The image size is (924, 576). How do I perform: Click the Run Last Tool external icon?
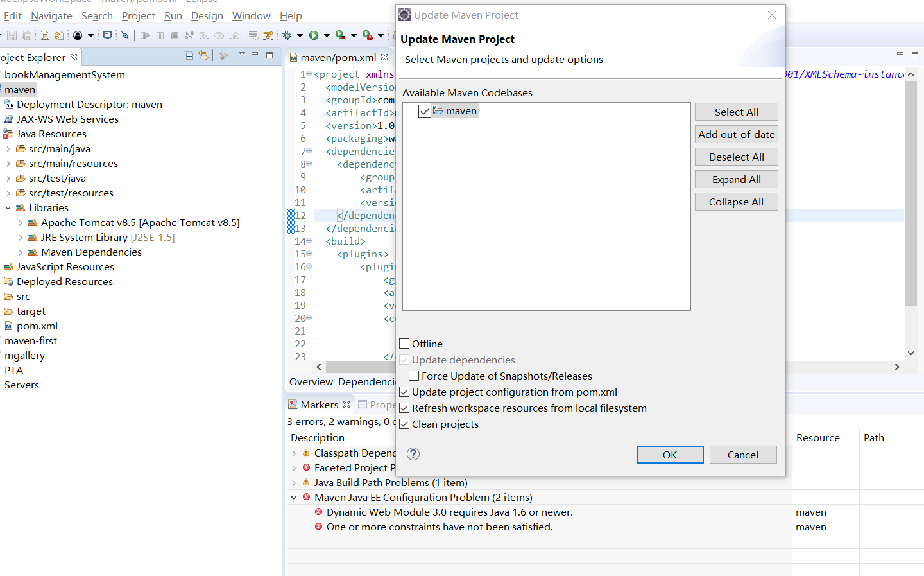click(367, 36)
